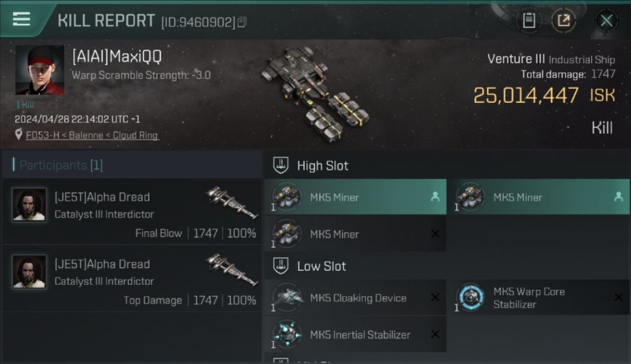Screen dimensions: 631x364
Task: Select the MK5 Warp Core Stabilizer icon
Action: [x=470, y=298]
